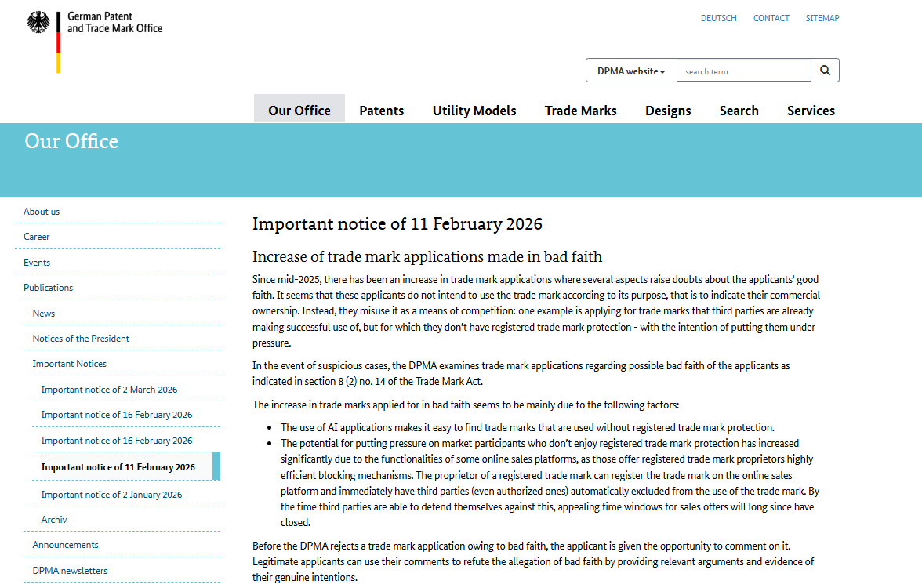The width and height of the screenshot is (922, 588).
Task: Open Important notice of 2 March 2026
Action: 110,389
